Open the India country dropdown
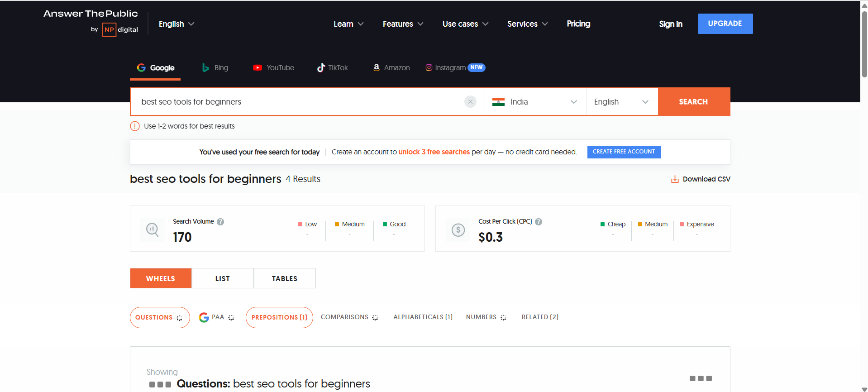 tap(535, 102)
